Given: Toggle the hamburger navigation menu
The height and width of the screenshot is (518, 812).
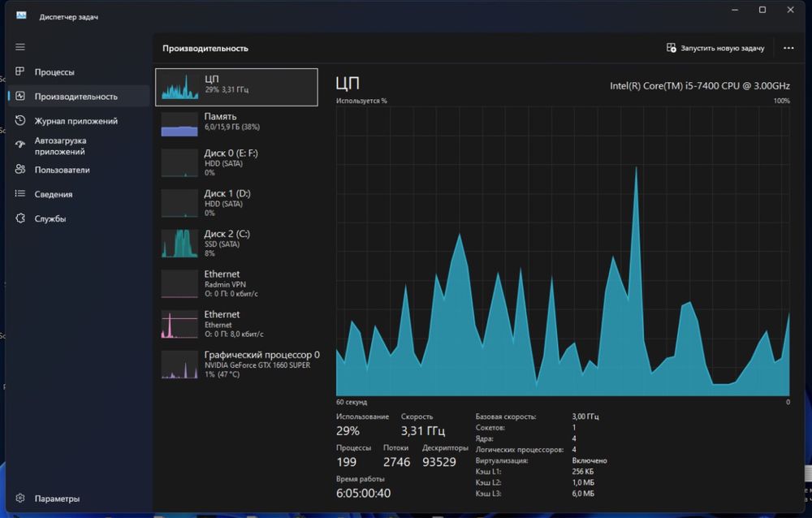Looking at the screenshot, I should coord(20,47).
